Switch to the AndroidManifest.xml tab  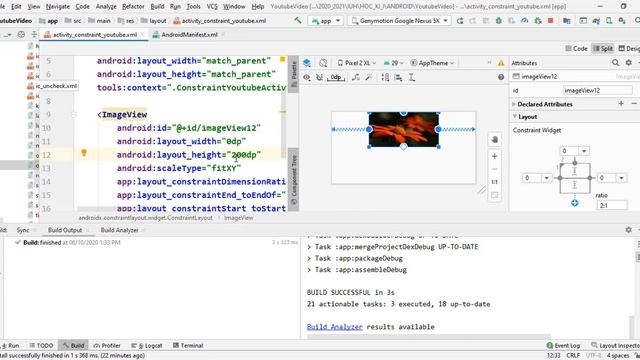(189, 35)
